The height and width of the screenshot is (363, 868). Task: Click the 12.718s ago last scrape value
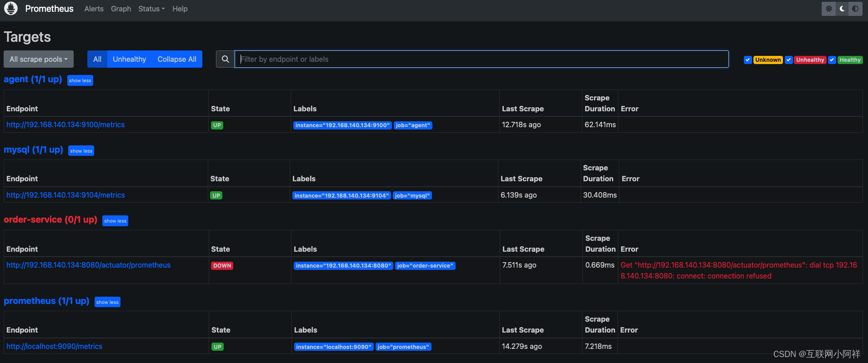coord(522,124)
